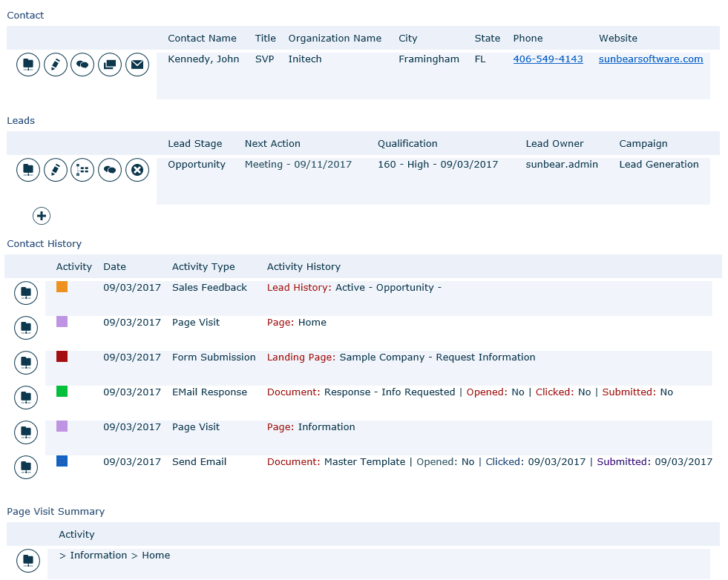The image size is (728, 580).
Task: Open the tree hierarchy icon in the Leads row
Action: click(x=82, y=170)
